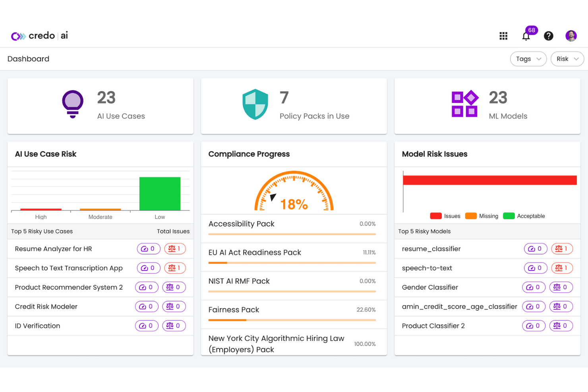Open the EU AI Act Readiness Pack

tap(255, 253)
